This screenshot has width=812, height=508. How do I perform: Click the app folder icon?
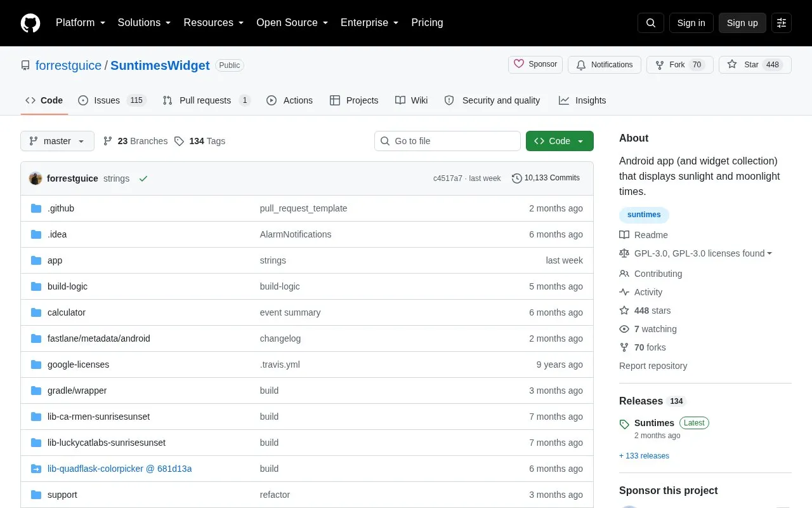(36, 260)
